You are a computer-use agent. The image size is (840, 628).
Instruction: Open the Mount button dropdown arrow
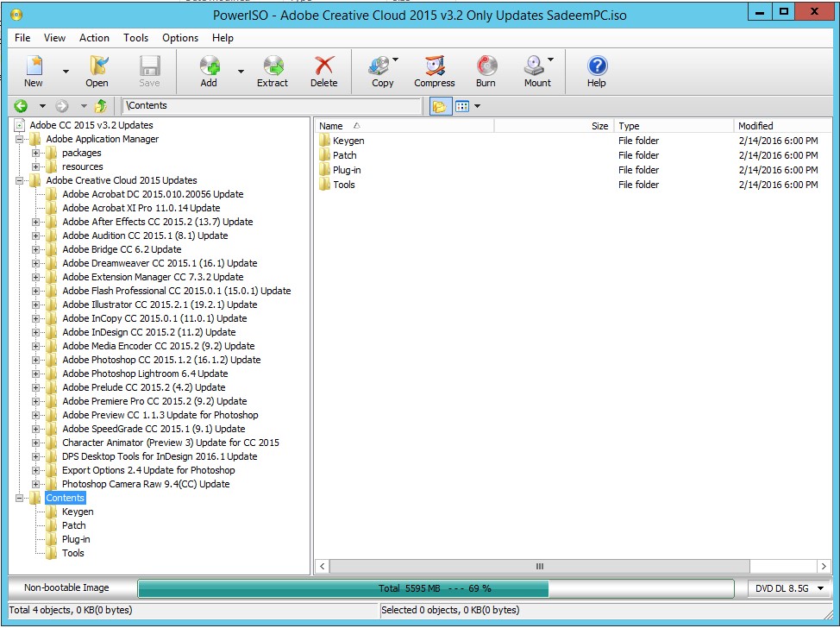pos(550,60)
